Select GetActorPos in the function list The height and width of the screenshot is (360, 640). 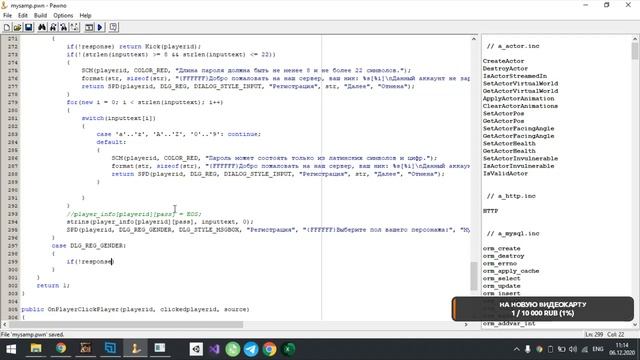click(x=503, y=121)
